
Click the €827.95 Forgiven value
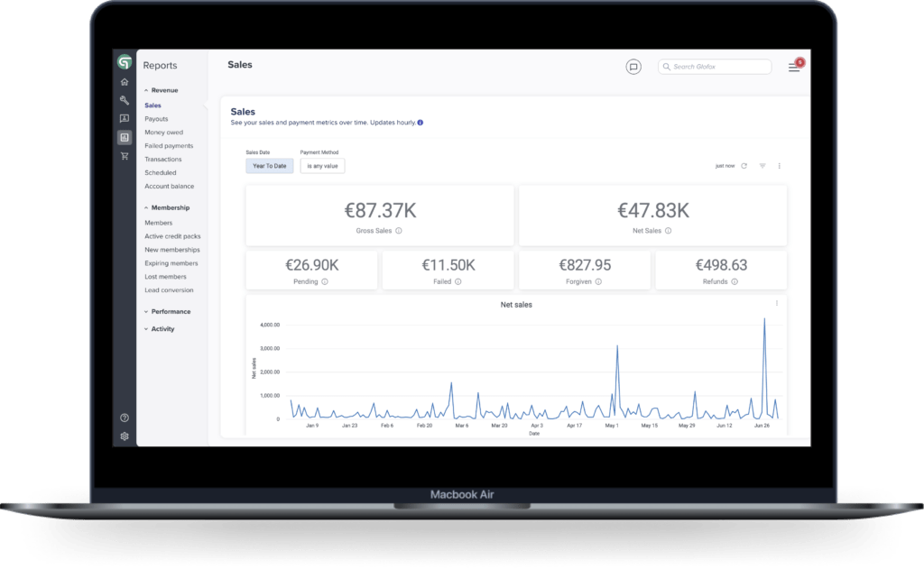click(x=585, y=265)
